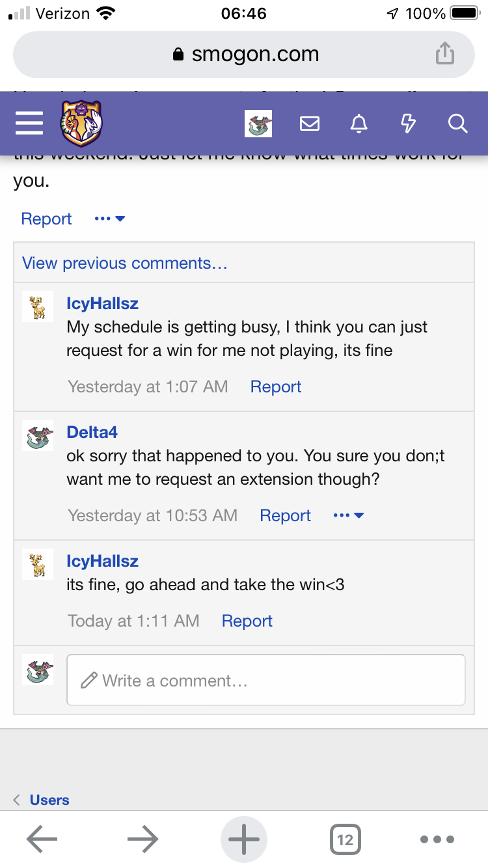Expand more options on Delta4's comment
Viewport: 488px width, 868px height.
tap(348, 515)
